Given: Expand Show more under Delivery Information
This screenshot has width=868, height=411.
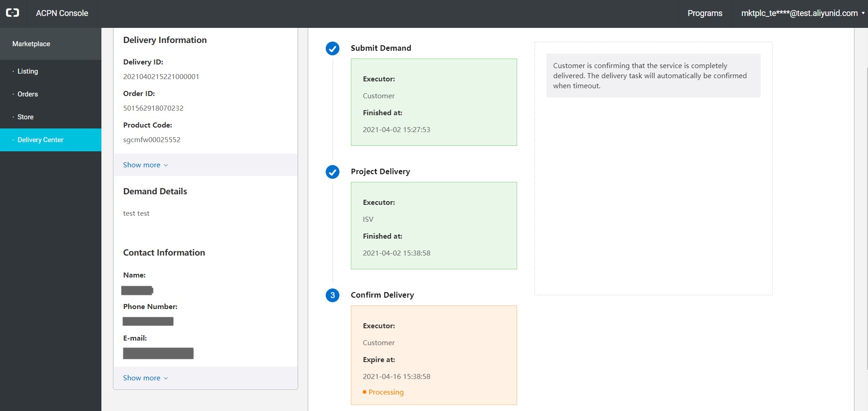Looking at the screenshot, I should pyautogui.click(x=145, y=165).
